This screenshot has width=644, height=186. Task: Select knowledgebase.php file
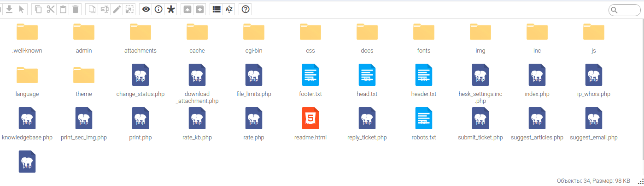pyautogui.click(x=27, y=124)
